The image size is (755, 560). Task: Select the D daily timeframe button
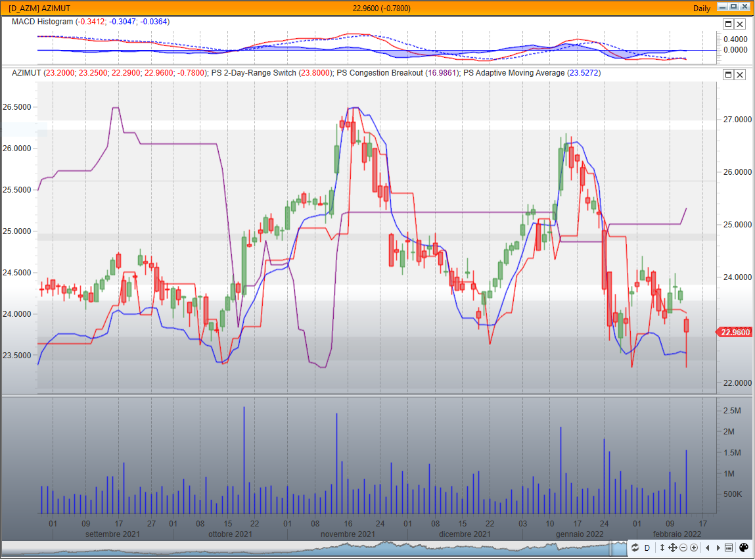647,548
